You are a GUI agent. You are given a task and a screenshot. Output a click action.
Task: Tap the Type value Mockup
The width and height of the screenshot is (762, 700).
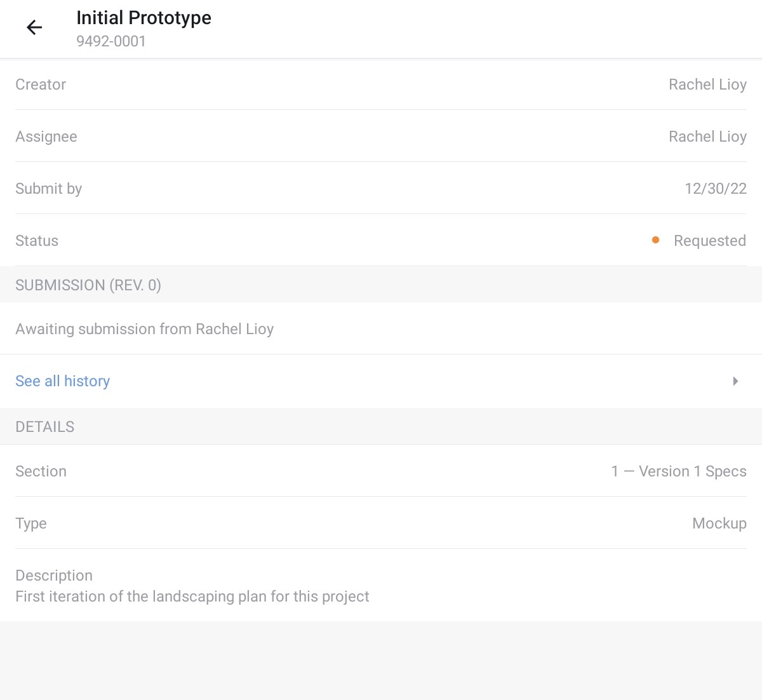[719, 523]
